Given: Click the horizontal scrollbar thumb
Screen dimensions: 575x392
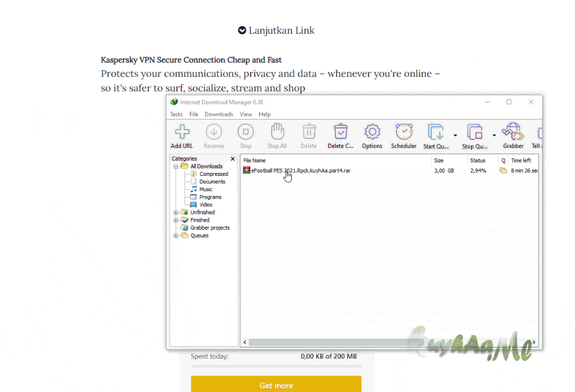Looking at the screenshot, I should 330,342.
